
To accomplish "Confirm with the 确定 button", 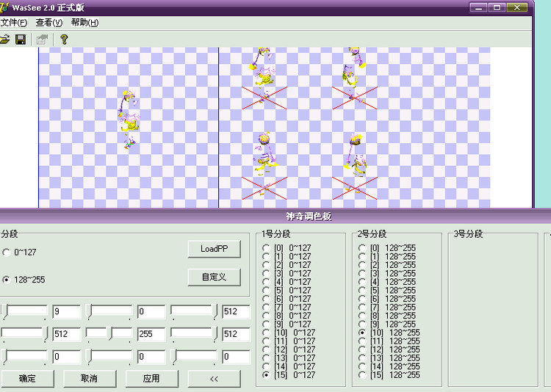I will 27,378.
